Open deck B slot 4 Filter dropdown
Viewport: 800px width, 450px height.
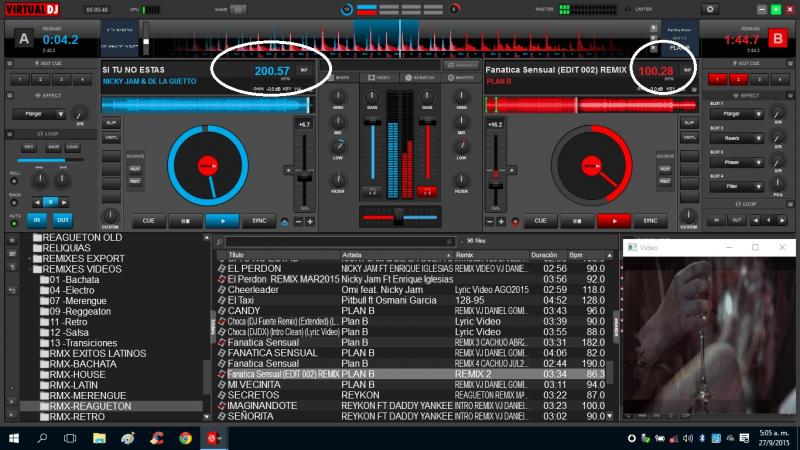point(736,186)
